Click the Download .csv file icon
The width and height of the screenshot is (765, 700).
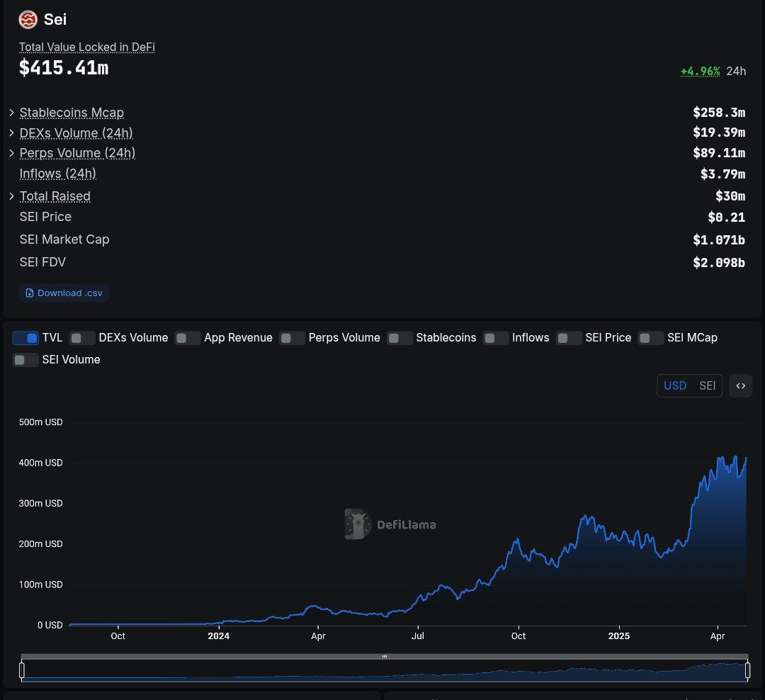29,293
